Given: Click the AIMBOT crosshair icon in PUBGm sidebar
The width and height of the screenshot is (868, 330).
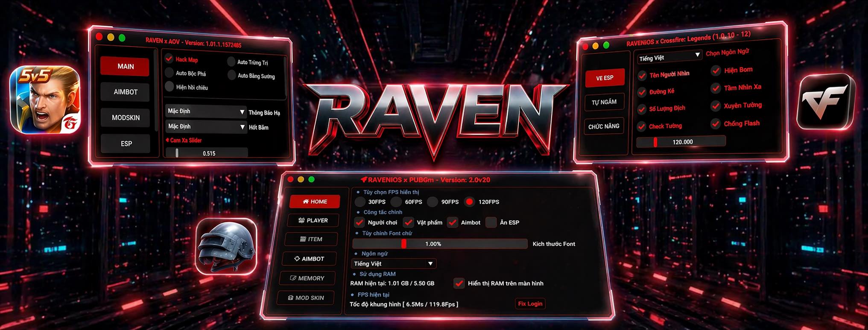Looking at the screenshot, I should click(x=297, y=259).
